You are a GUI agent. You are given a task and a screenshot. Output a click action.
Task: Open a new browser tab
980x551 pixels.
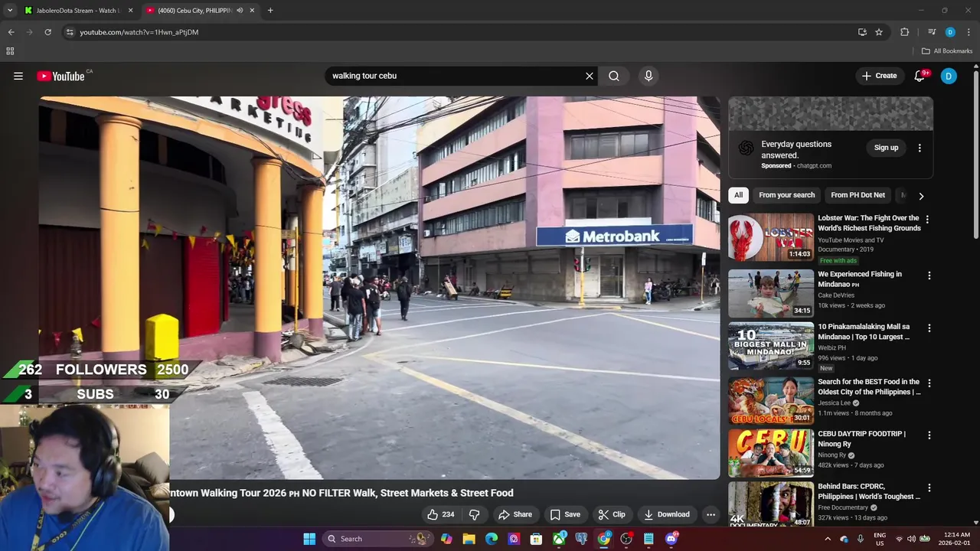point(270,11)
